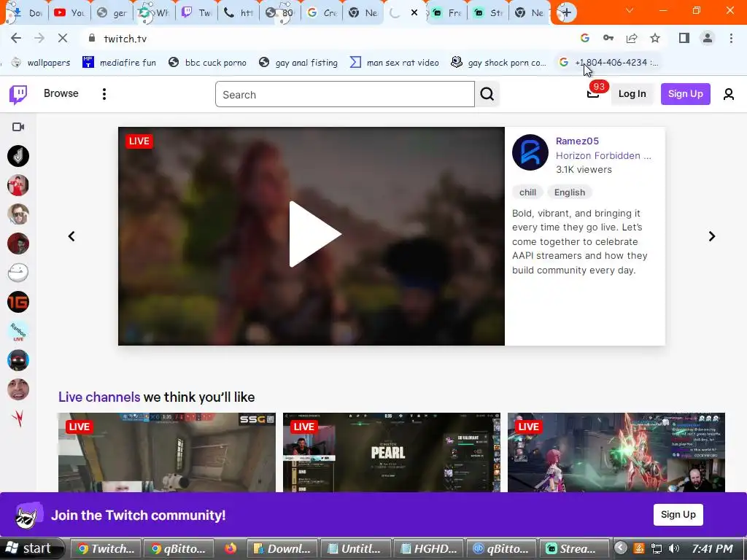Click the Log In button
747x560 pixels.
tap(632, 94)
